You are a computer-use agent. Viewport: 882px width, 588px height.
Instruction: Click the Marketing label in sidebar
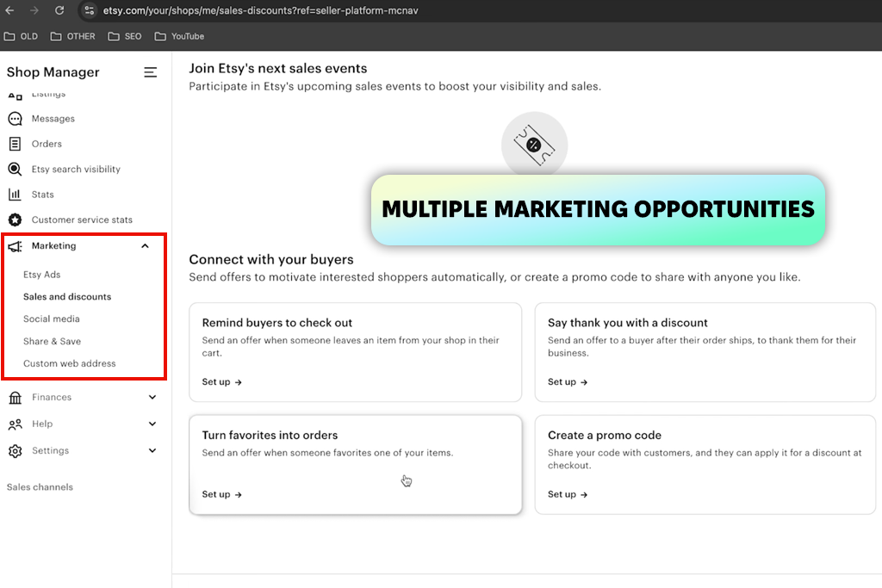(x=53, y=245)
